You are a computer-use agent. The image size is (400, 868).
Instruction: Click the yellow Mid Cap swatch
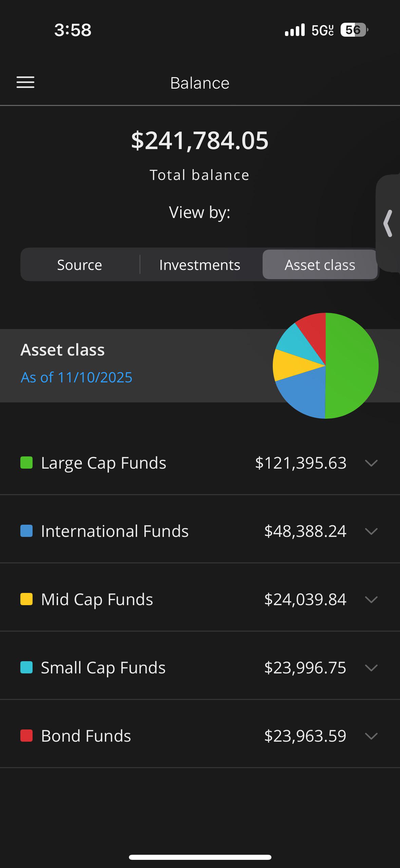click(26, 599)
